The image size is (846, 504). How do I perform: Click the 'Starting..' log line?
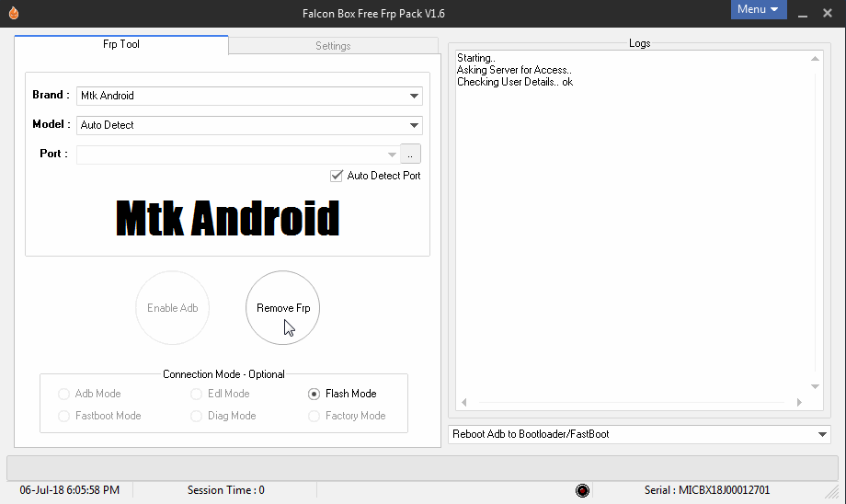(x=476, y=58)
